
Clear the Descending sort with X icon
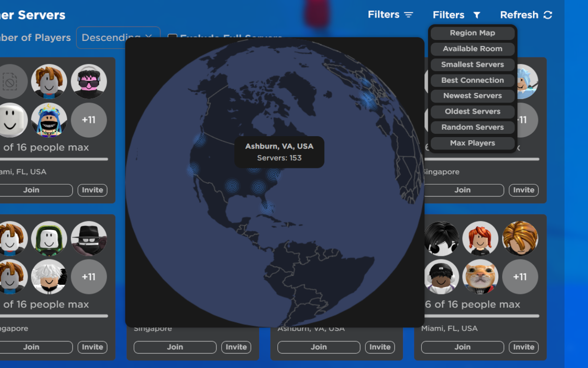pos(148,37)
